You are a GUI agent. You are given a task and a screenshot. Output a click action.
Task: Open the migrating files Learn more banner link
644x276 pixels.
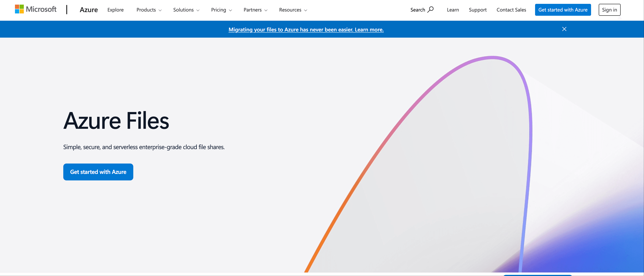(306, 30)
